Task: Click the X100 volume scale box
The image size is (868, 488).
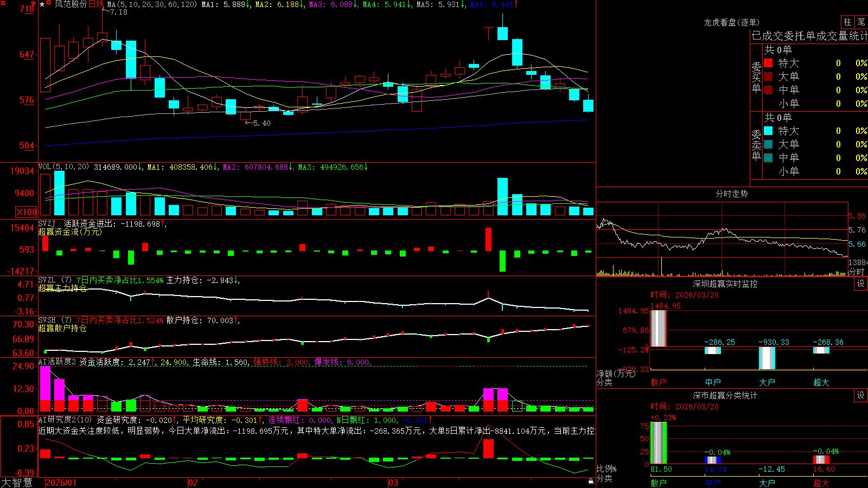Action: [x=27, y=212]
